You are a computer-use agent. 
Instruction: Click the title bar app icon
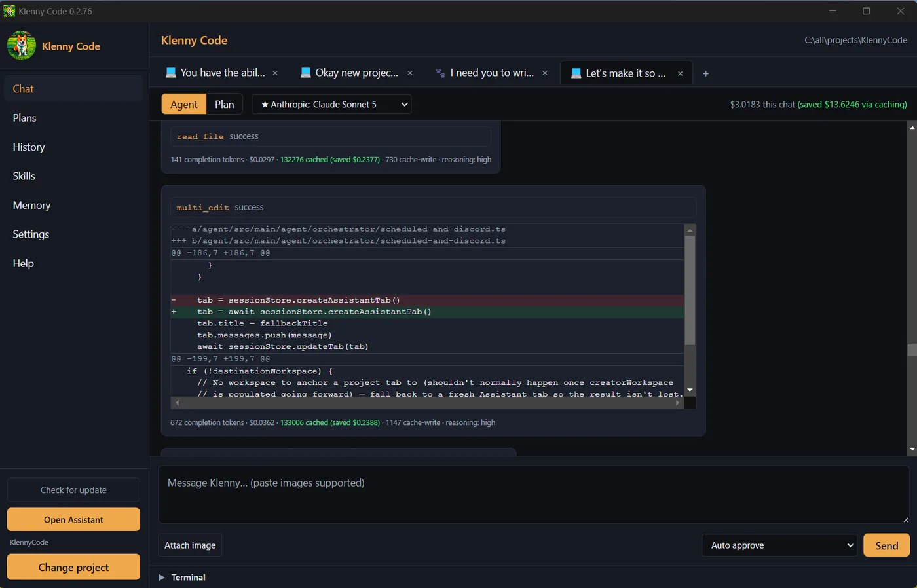9,11
